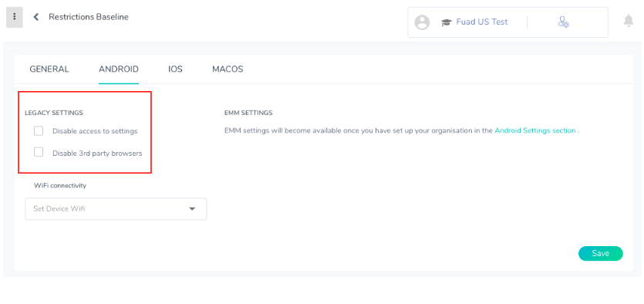Switch to the iOS tab
644x304 pixels.
coord(175,69)
